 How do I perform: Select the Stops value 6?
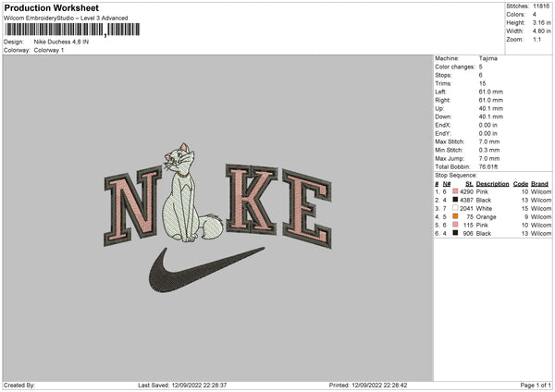[x=481, y=75]
